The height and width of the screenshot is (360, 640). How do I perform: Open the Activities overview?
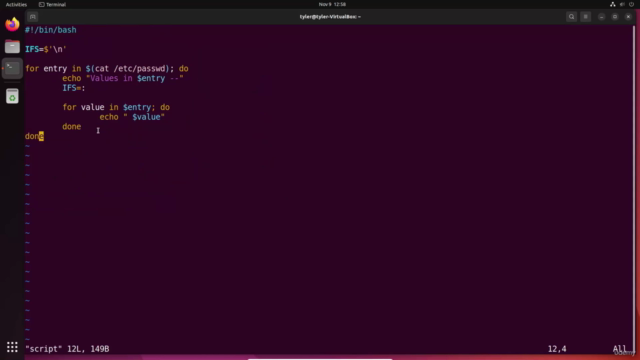point(16,4)
